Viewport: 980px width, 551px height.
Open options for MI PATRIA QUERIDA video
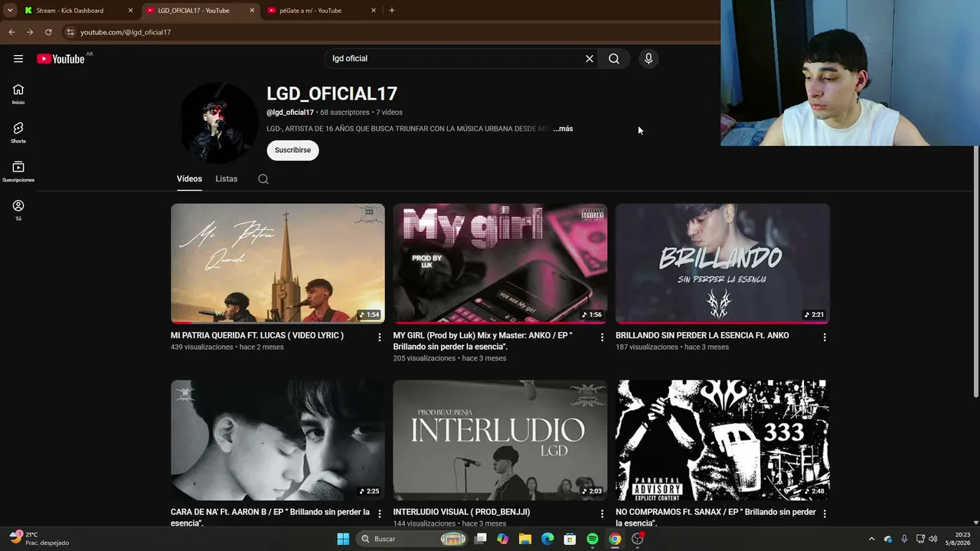coord(379,337)
